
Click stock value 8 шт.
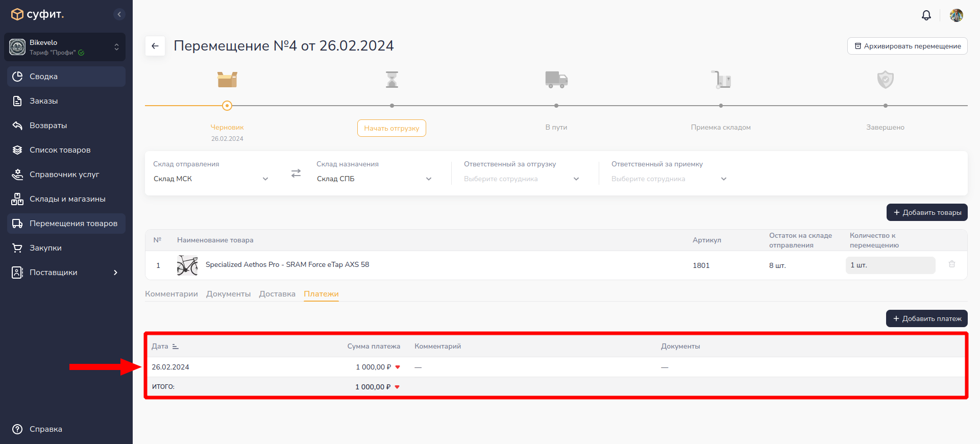(777, 265)
